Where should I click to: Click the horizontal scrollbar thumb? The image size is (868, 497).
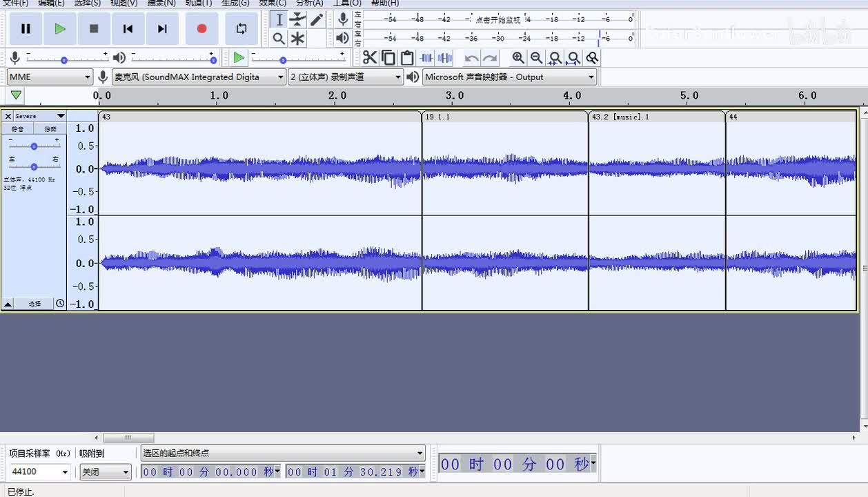point(128,438)
